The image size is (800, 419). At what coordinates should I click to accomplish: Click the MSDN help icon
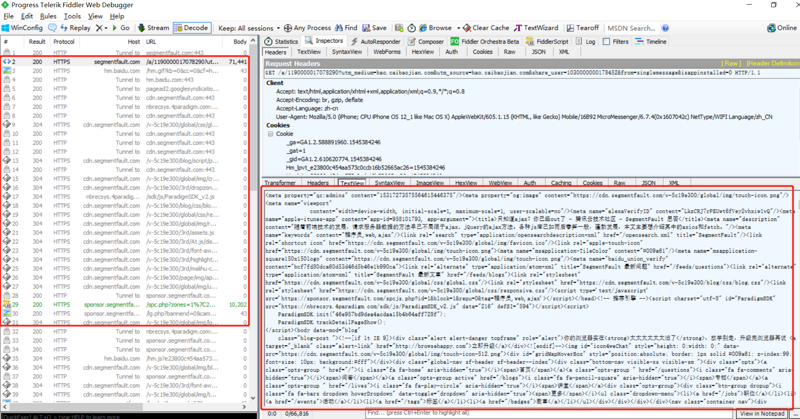click(x=665, y=28)
